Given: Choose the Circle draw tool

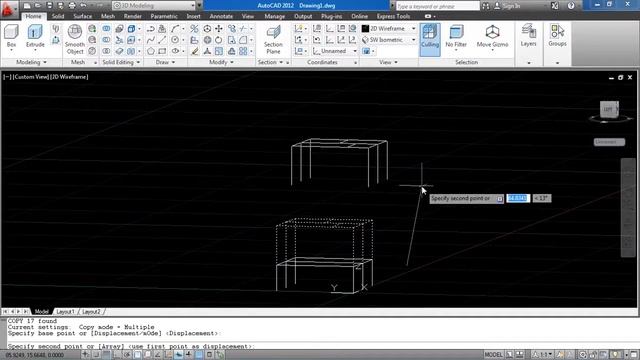Looking at the screenshot, I should (175, 40).
